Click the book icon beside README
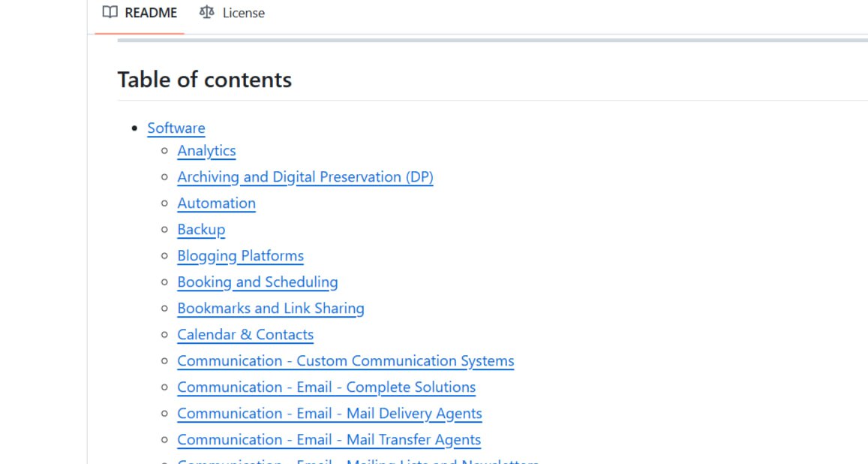The height and width of the screenshot is (464, 868). tap(110, 13)
